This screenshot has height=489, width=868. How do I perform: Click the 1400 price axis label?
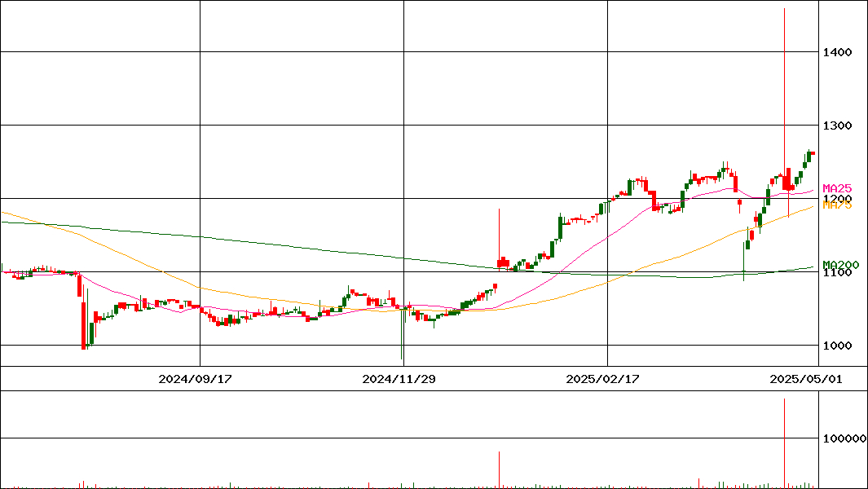(x=838, y=53)
